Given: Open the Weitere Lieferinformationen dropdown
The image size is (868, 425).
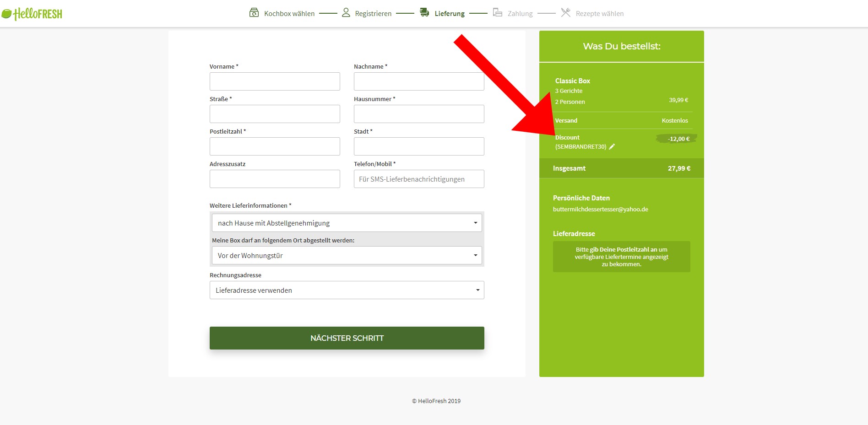Looking at the screenshot, I should (x=346, y=223).
